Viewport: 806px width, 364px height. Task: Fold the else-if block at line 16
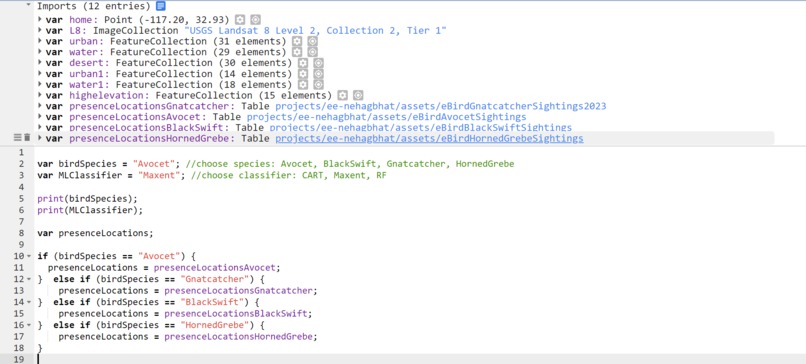[29, 325]
